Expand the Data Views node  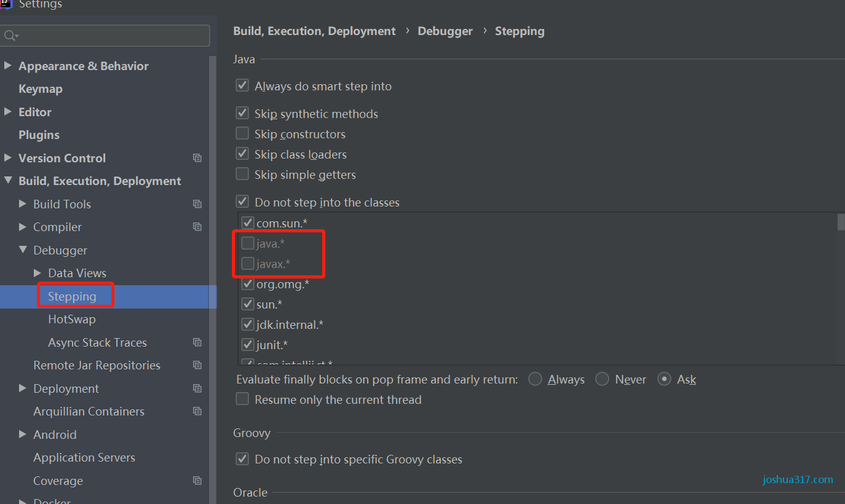pos(37,273)
